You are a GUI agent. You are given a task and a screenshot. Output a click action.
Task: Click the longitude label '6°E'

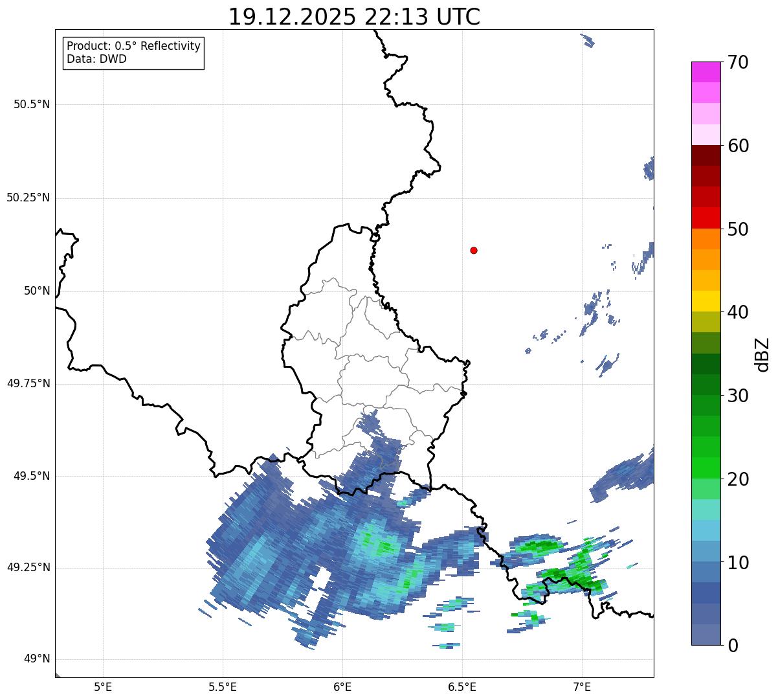click(342, 686)
